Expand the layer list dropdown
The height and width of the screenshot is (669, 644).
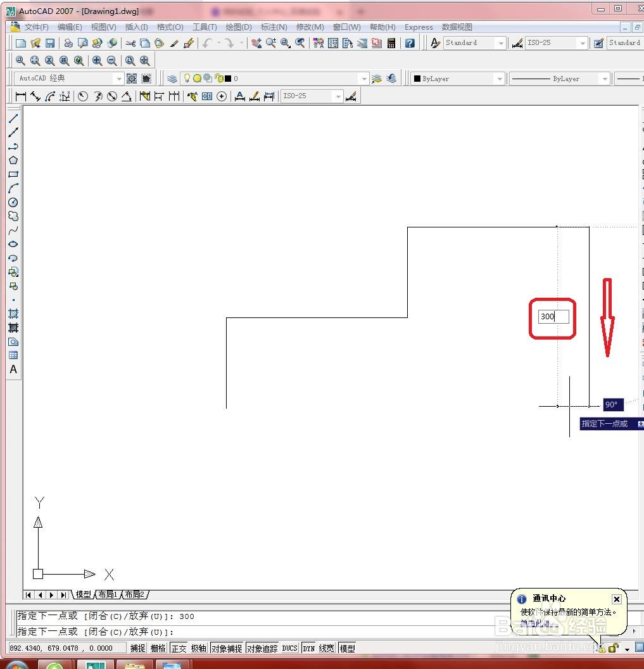(364, 79)
